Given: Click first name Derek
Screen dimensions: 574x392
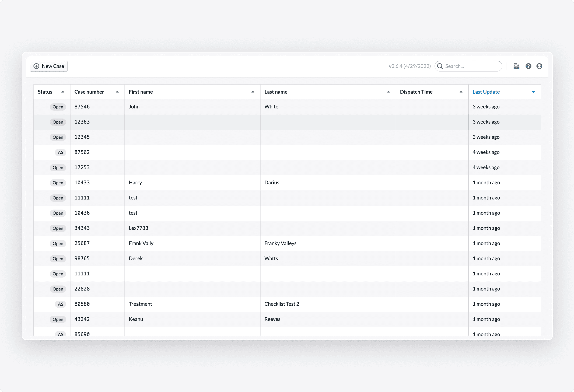Looking at the screenshot, I should (136, 259).
